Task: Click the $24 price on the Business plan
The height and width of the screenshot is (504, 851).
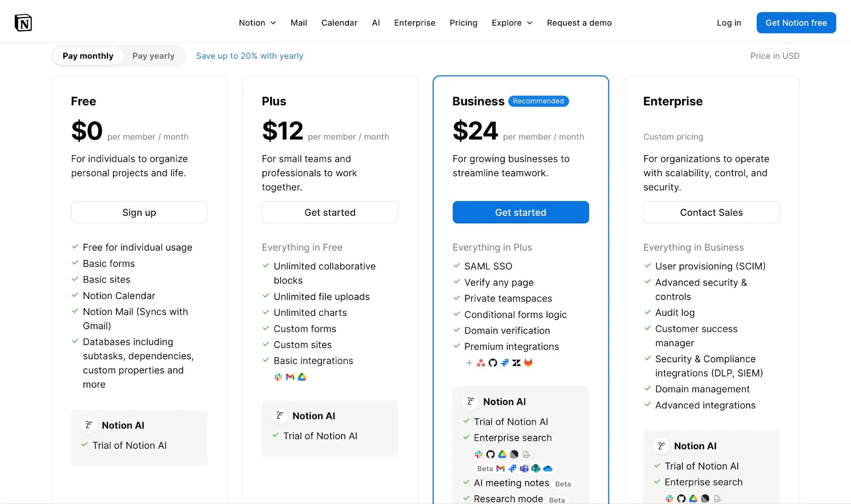Action: point(475,130)
